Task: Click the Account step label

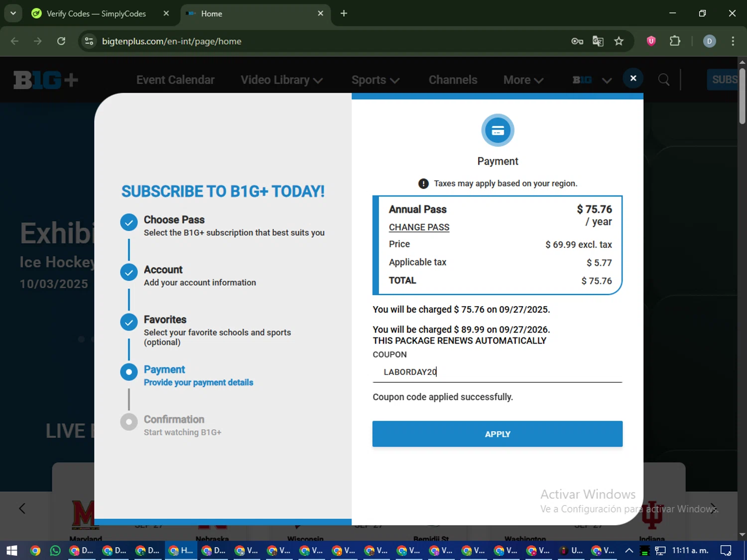Action: [163, 270]
